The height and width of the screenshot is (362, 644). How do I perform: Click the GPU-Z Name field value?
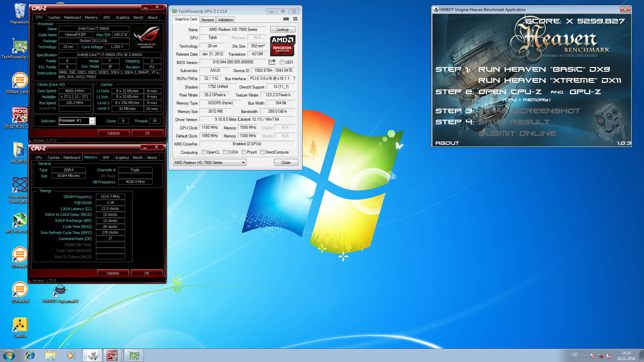[233, 29]
